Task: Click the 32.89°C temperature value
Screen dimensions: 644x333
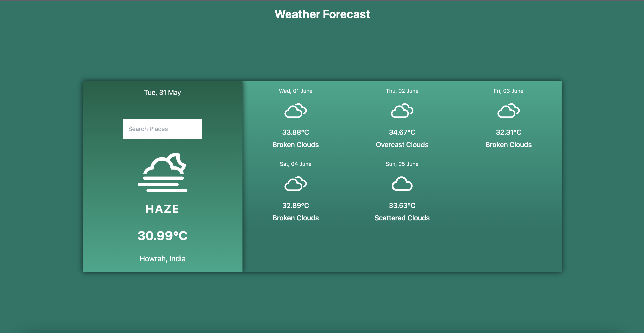Action: (x=295, y=205)
